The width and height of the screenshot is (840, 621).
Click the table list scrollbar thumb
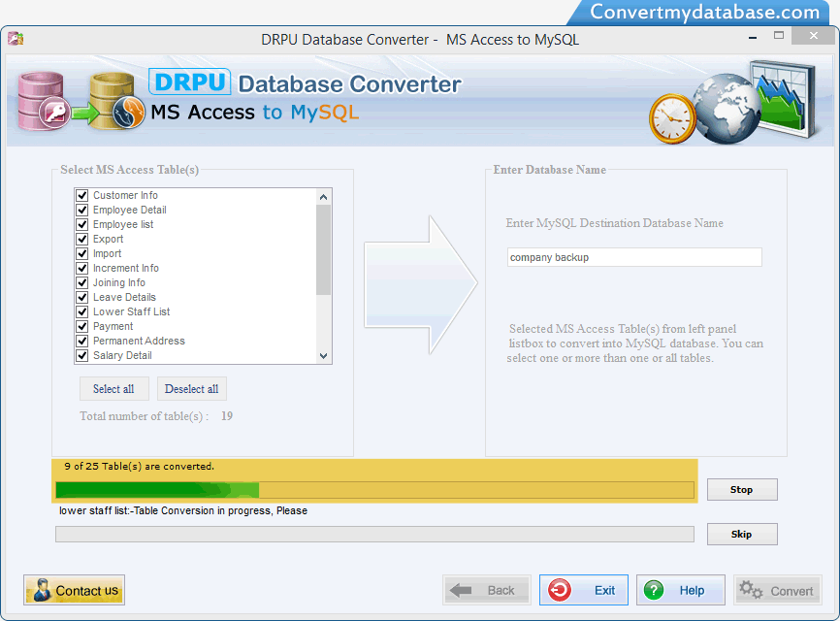point(323,249)
